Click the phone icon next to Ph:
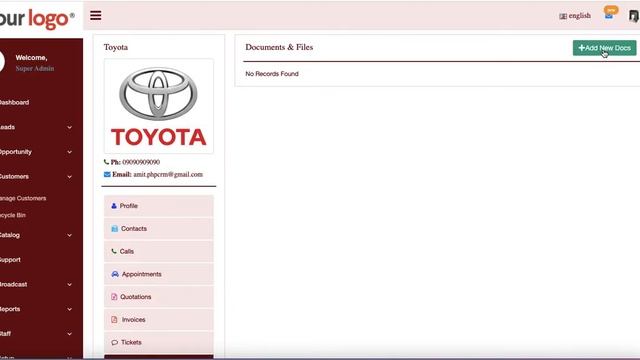 point(106,162)
